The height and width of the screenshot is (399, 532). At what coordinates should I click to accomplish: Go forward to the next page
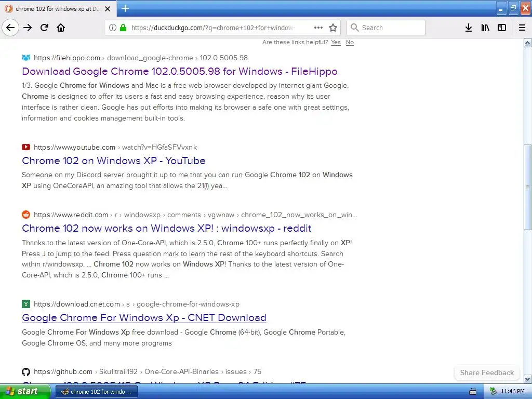(x=28, y=28)
